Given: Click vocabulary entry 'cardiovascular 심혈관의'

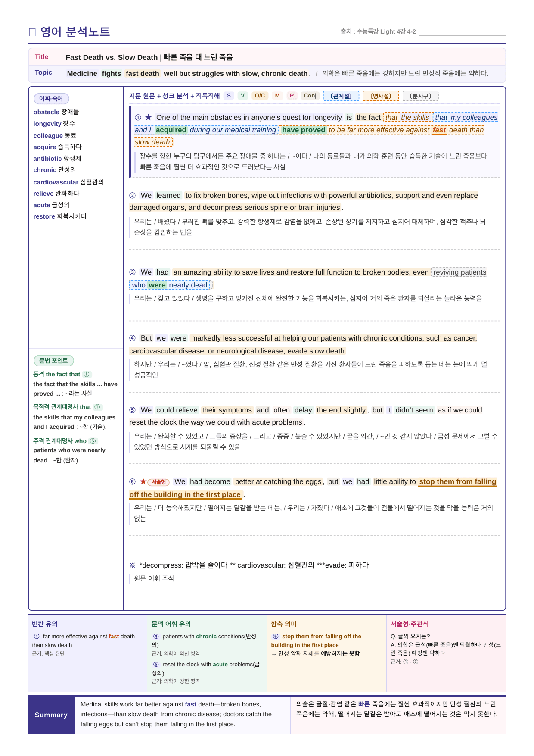Looking at the screenshot, I should (x=68, y=182).
